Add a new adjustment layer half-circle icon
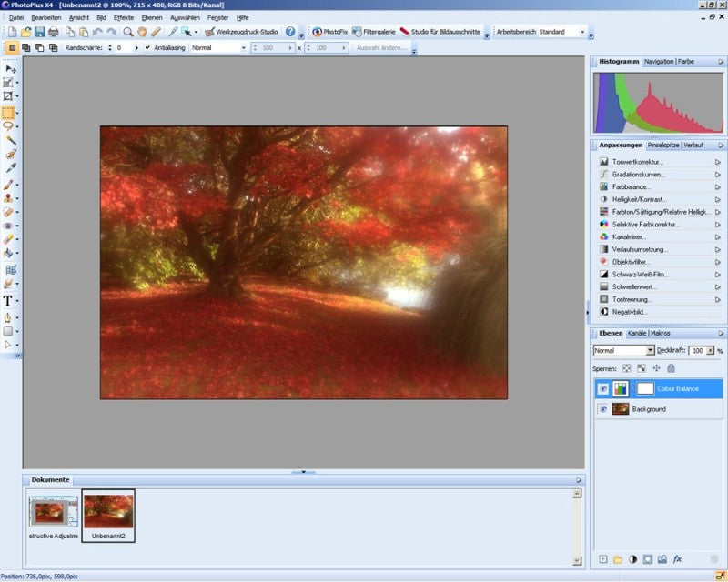The image size is (728, 582). coord(632,559)
